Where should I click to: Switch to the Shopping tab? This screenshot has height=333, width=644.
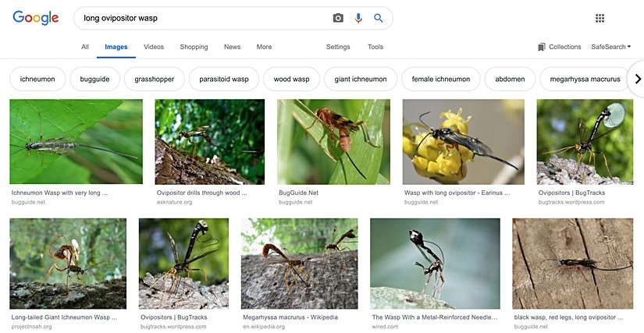194,47
